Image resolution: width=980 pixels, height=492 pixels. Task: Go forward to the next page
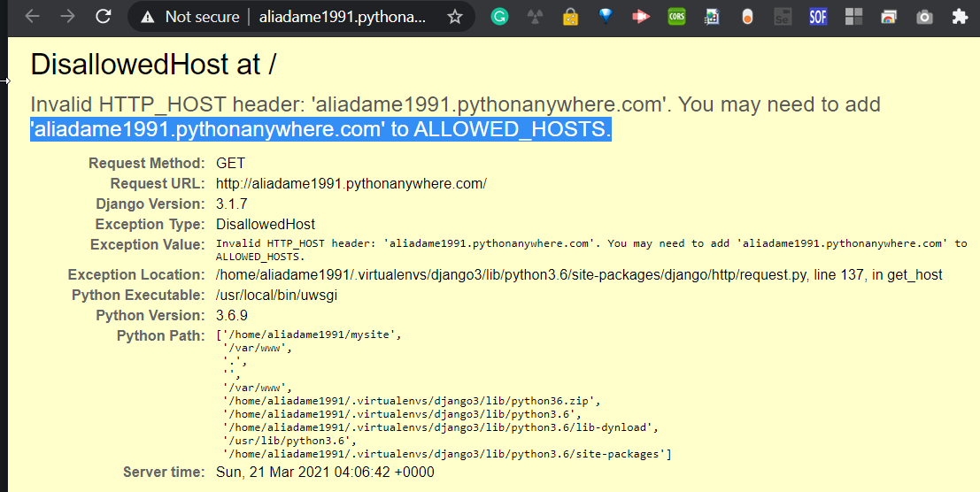coord(67,16)
